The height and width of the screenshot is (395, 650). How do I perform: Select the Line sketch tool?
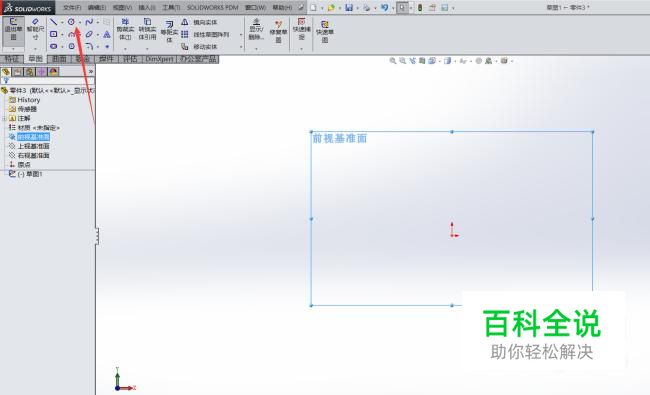point(53,22)
